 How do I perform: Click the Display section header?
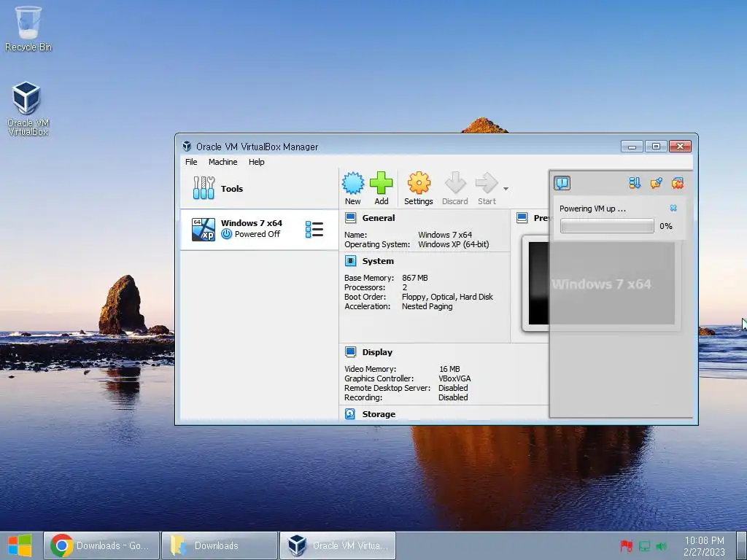coord(377,352)
